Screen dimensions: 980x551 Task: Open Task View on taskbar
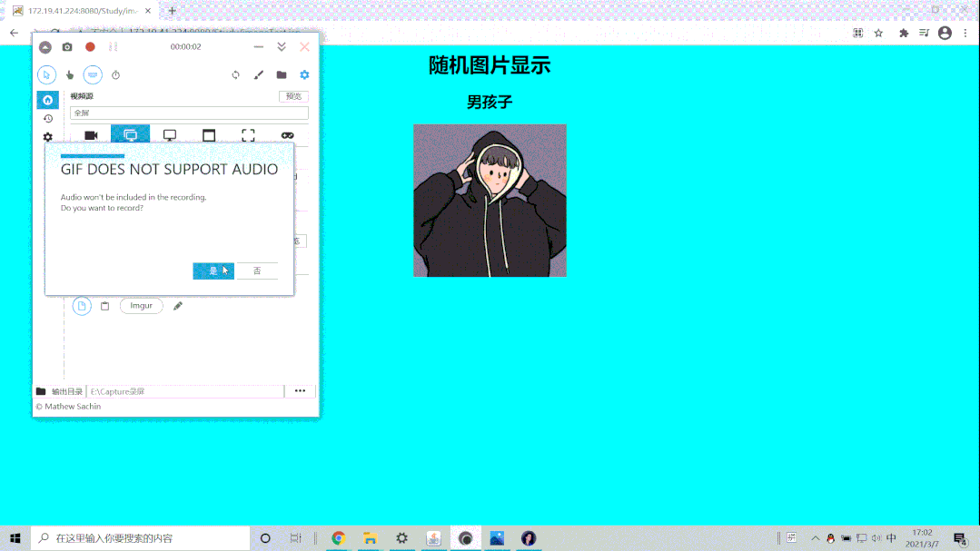click(295, 538)
